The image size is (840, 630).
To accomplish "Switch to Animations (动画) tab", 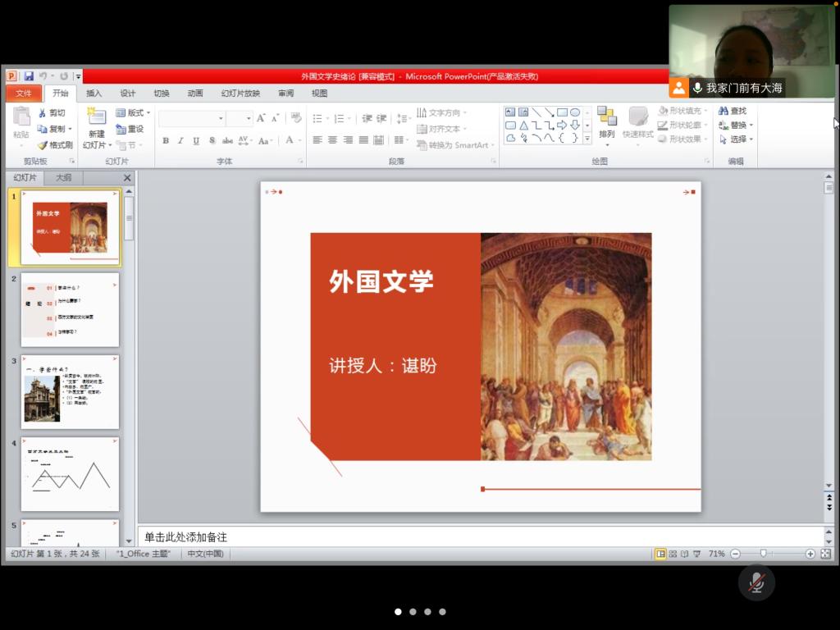I will pyautogui.click(x=195, y=94).
